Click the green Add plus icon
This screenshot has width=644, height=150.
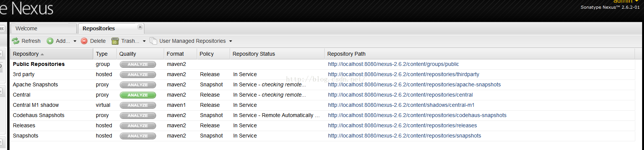[50, 41]
